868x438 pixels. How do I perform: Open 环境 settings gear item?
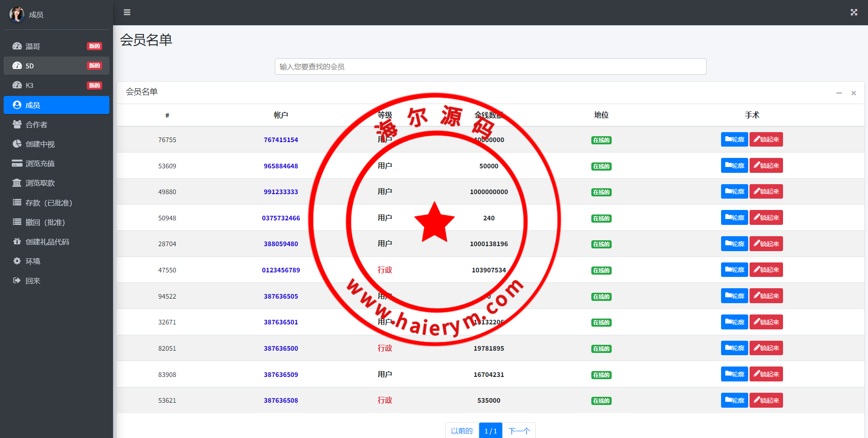[33, 261]
